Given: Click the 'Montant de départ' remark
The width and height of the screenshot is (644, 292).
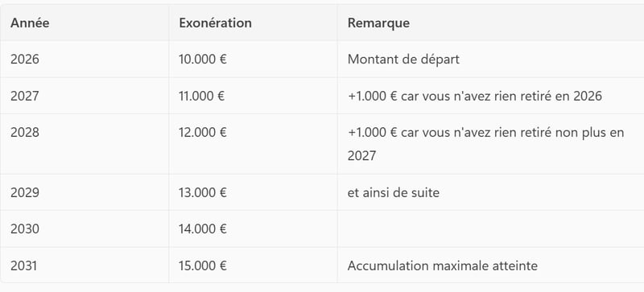Looking at the screenshot, I should coord(403,60).
